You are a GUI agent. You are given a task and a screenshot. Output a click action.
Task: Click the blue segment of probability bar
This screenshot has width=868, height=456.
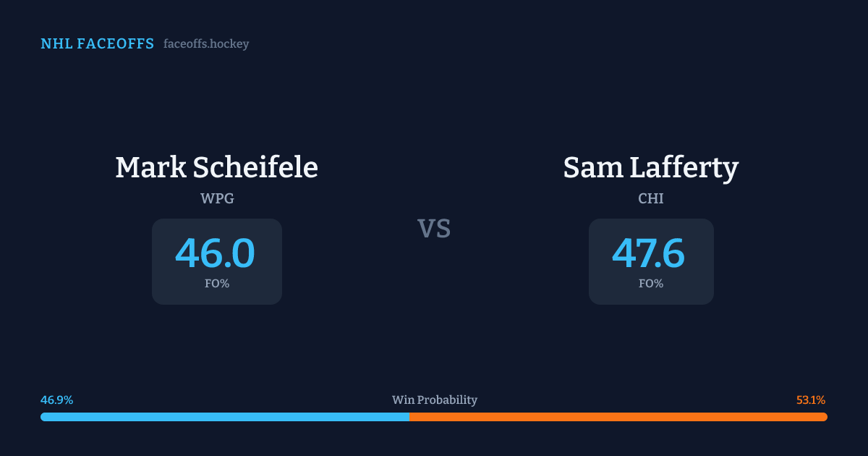point(224,417)
